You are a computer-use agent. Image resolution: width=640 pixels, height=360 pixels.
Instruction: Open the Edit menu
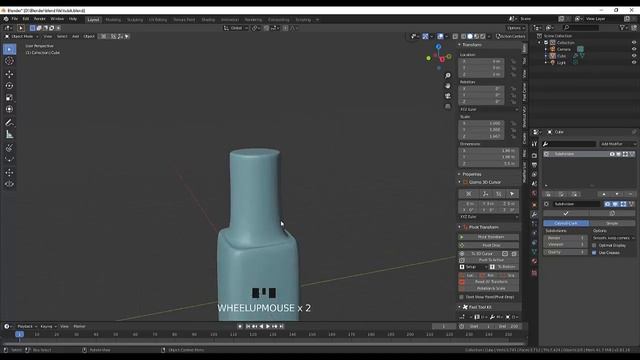26,19
